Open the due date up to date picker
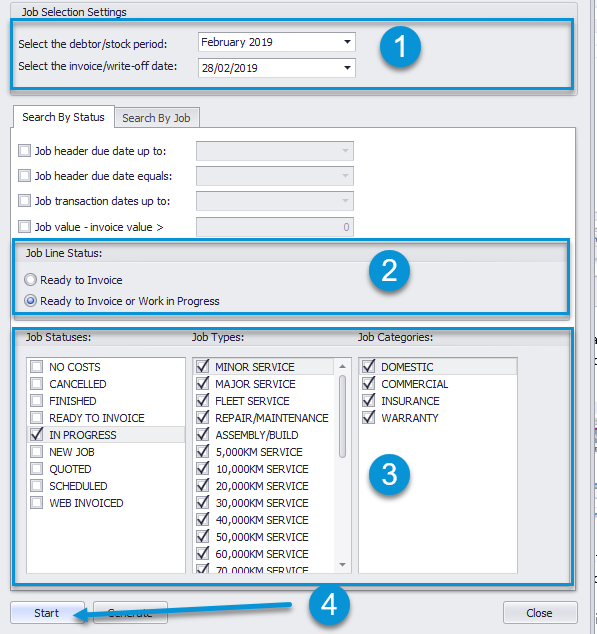 point(345,151)
